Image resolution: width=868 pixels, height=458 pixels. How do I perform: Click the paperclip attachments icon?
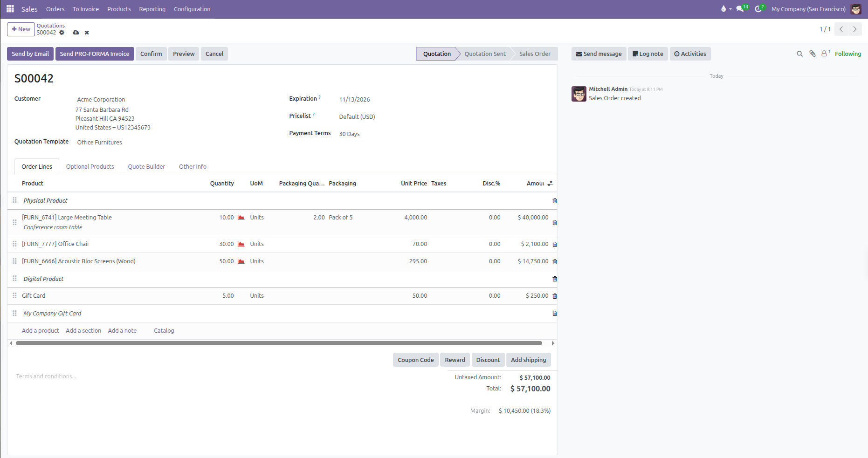pyautogui.click(x=813, y=54)
